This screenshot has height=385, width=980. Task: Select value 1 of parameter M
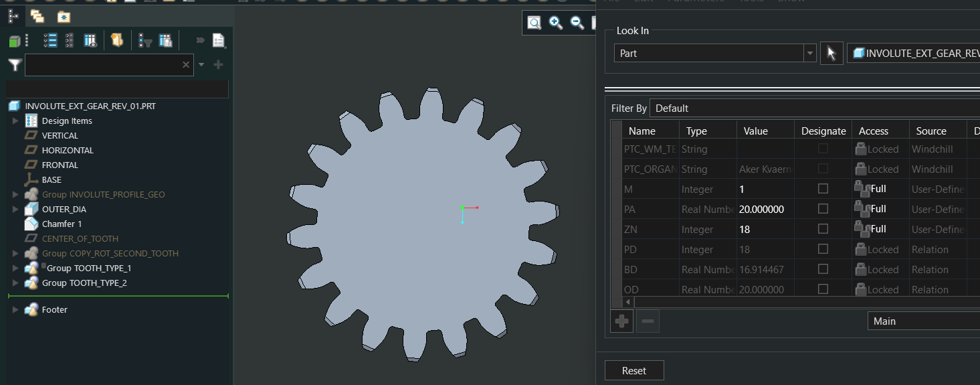(x=742, y=189)
